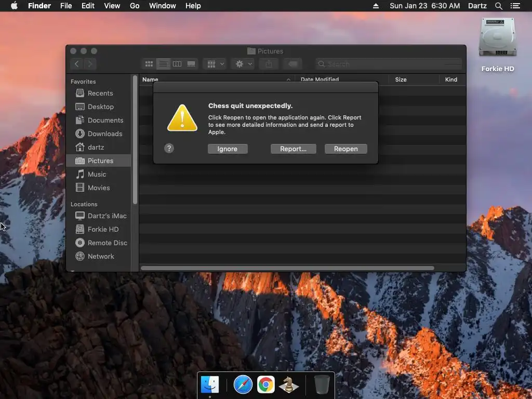Click the Share toolbar button

tap(269, 64)
